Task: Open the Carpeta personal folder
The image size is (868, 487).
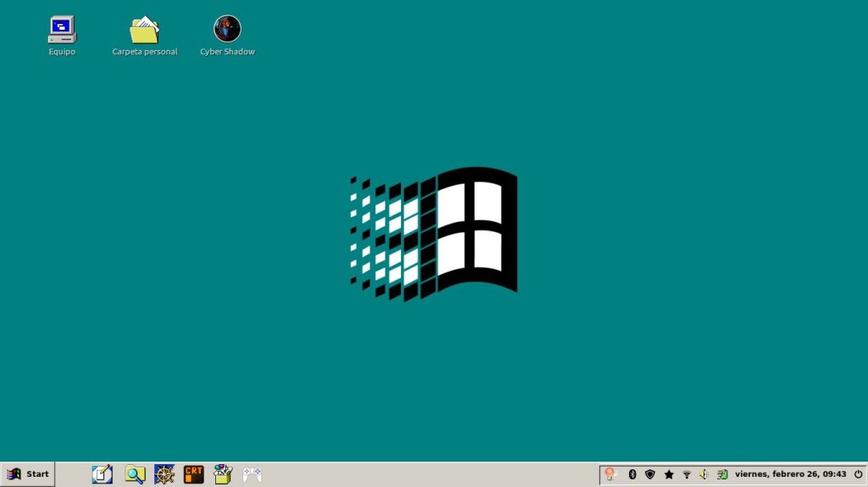Action: pos(145,30)
